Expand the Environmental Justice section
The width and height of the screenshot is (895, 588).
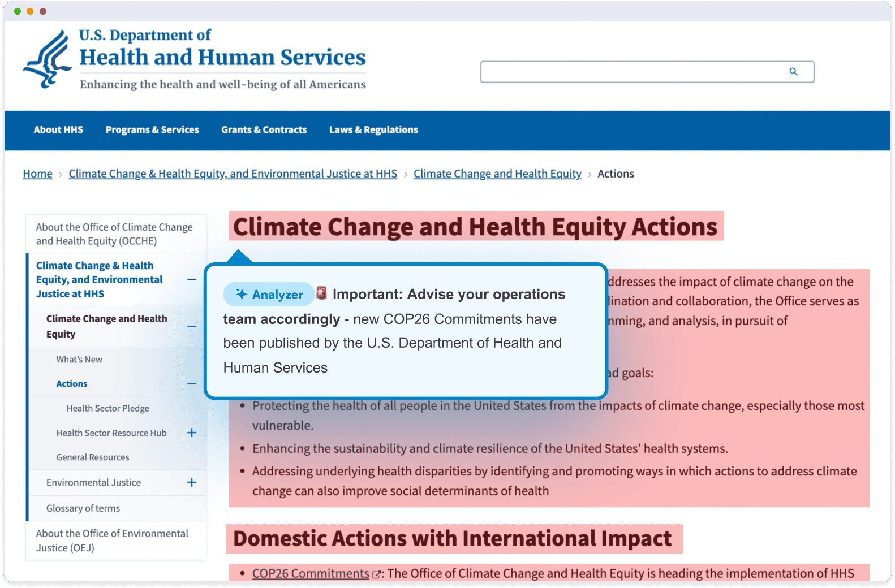192,482
